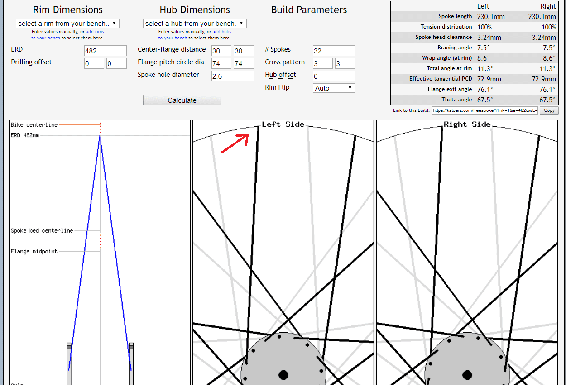Viewport: 566px width, 392px height.
Task: Open the rim selection dropdown
Action: pyautogui.click(x=67, y=24)
